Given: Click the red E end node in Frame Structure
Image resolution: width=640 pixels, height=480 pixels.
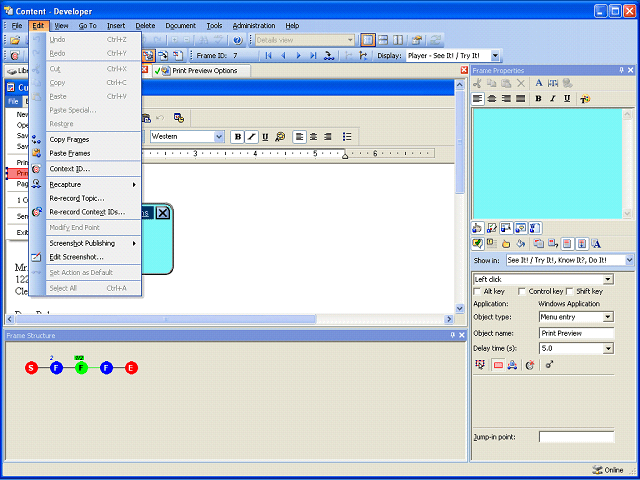Looking at the screenshot, I should [131, 368].
